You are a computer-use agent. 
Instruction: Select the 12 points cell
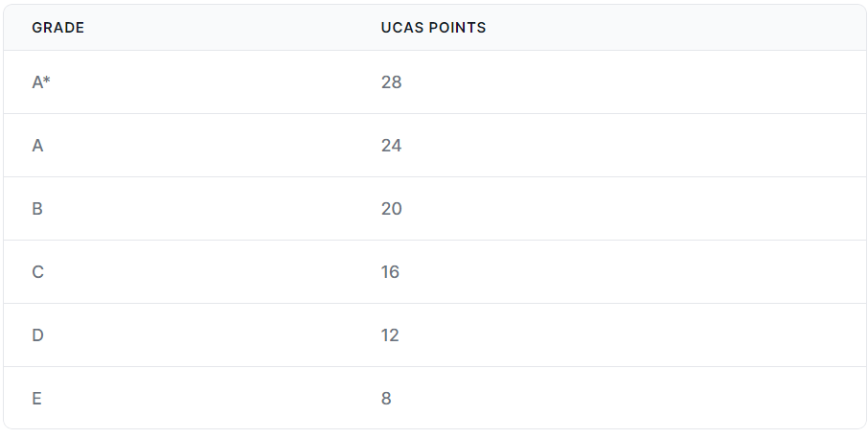[x=390, y=335]
